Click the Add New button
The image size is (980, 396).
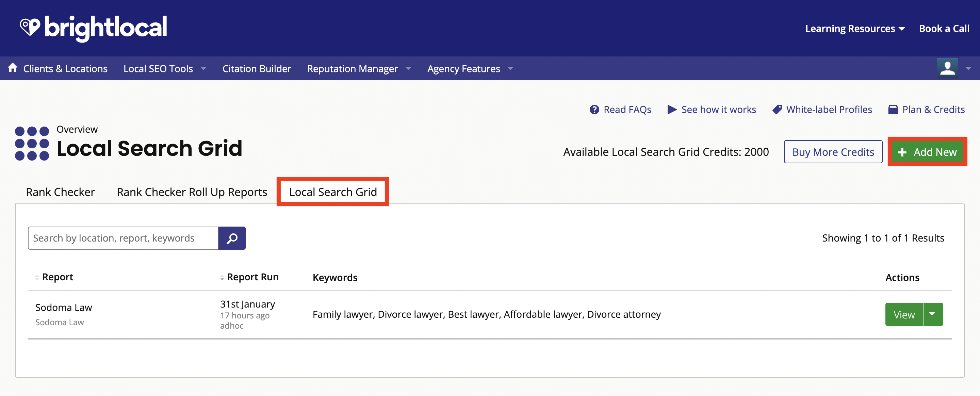(928, 151)
